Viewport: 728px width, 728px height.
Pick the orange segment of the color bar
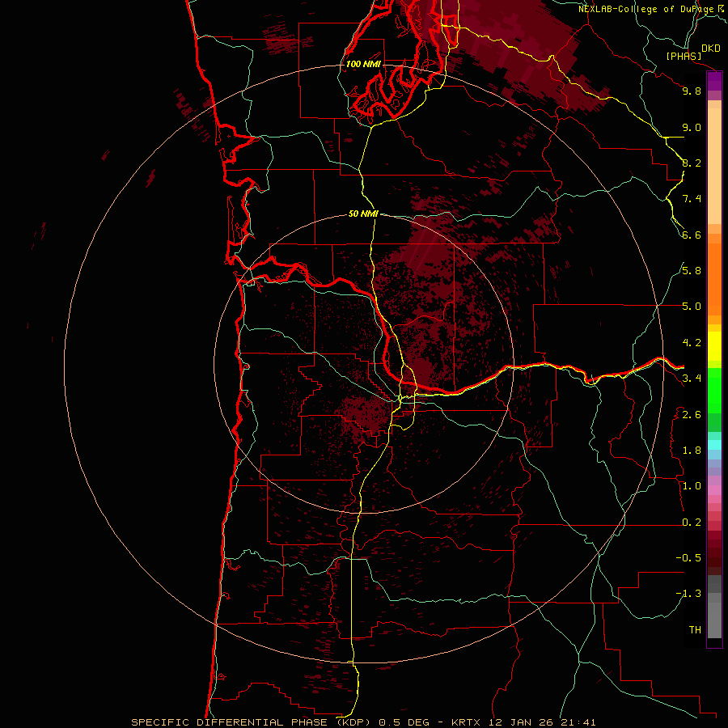tap(714, 278)
